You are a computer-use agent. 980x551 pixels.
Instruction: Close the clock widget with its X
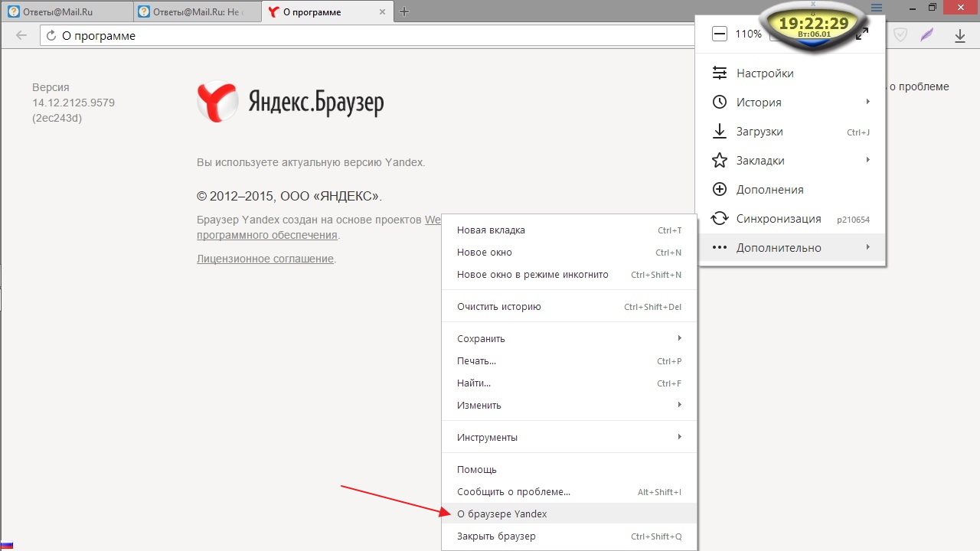coord(813,4)
